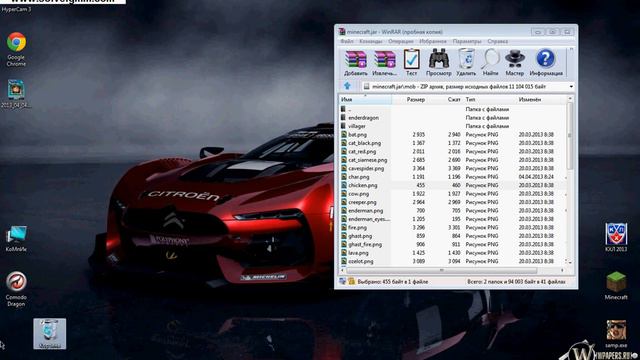
Task: Sort list by Имя column header
Action: point(365,99)
